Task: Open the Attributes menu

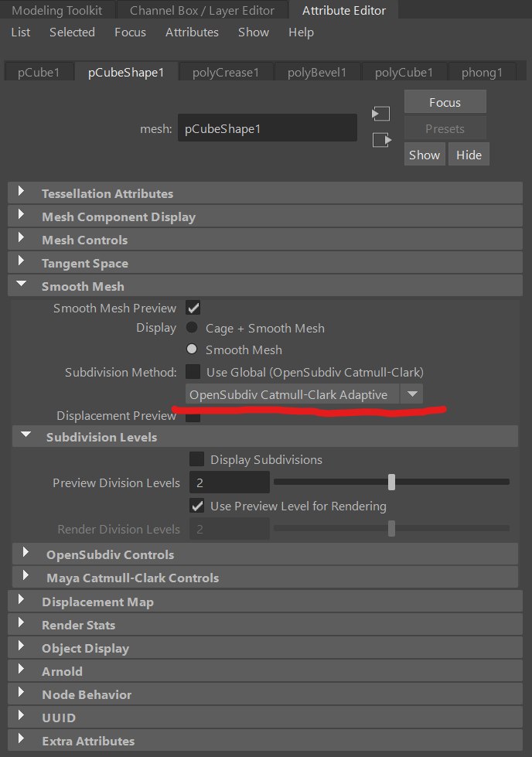Action: point(192,32)
